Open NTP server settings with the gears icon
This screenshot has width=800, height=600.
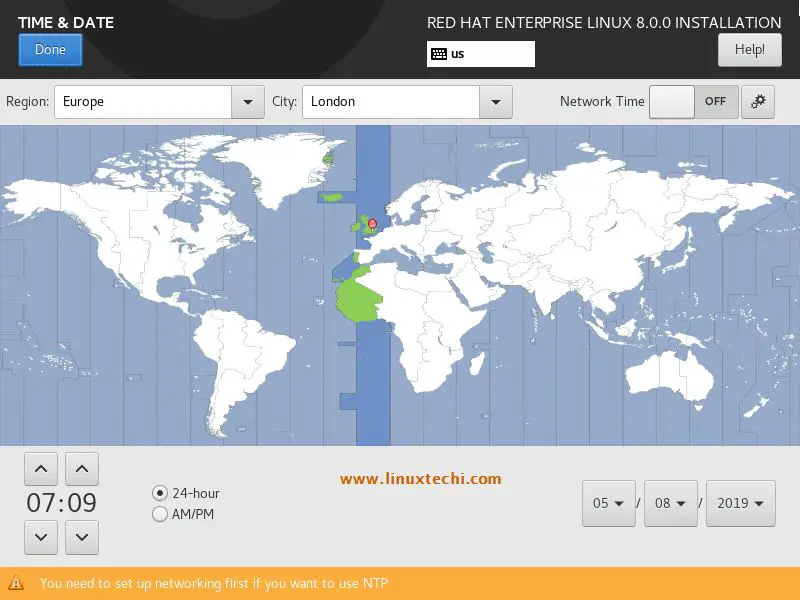click(x=758, y=102)
